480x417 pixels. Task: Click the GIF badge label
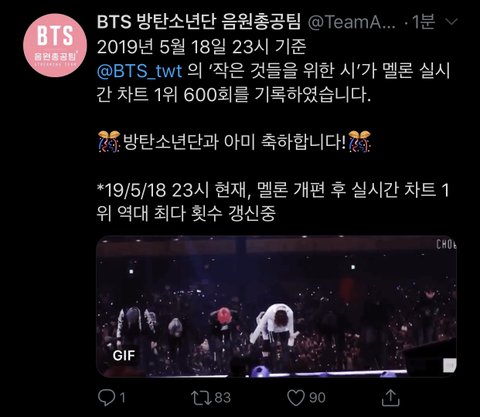[x=124, y=356]
